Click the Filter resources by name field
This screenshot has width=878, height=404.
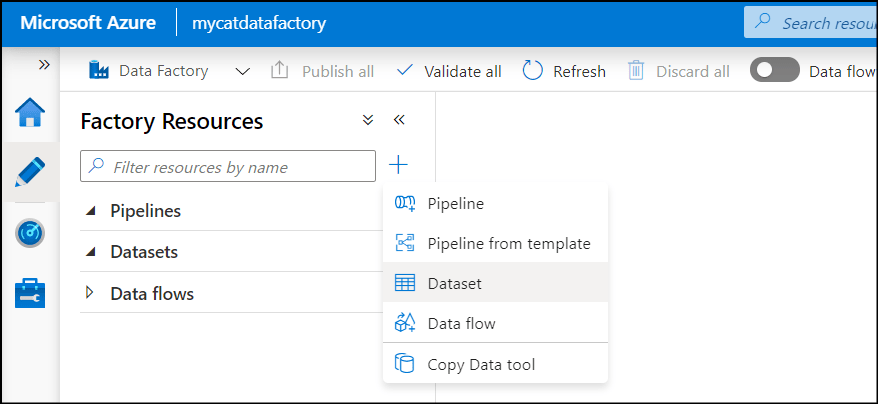tap(228, 166)
